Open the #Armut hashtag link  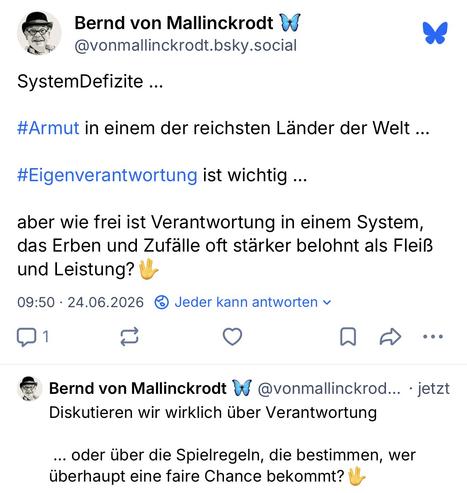tap(48, 128)
